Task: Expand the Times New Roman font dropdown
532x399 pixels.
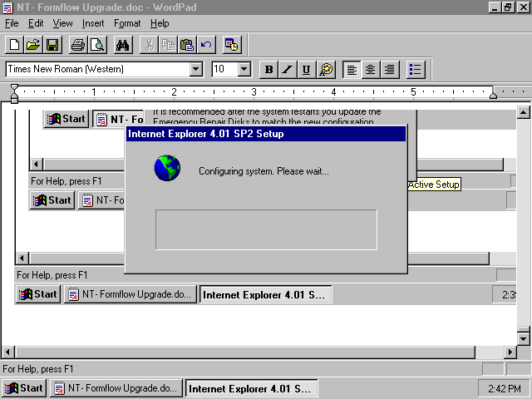Action: [196, 70]
